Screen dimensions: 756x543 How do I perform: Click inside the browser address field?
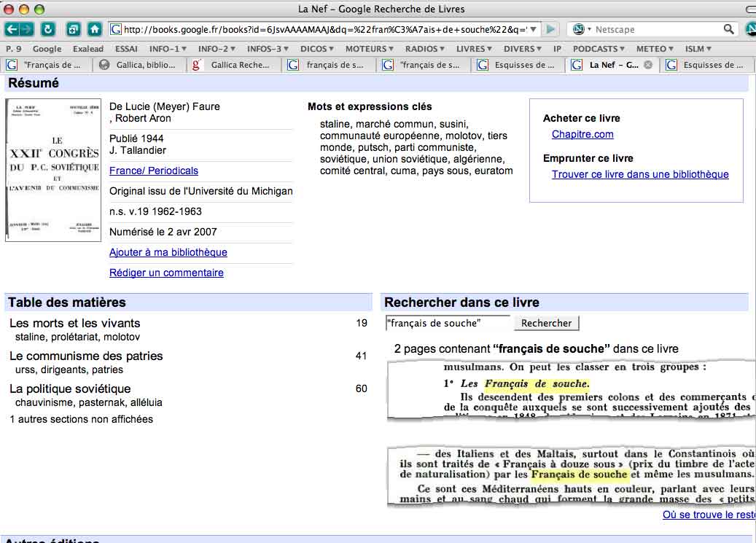pyautogui.click(x=325, y=29)
